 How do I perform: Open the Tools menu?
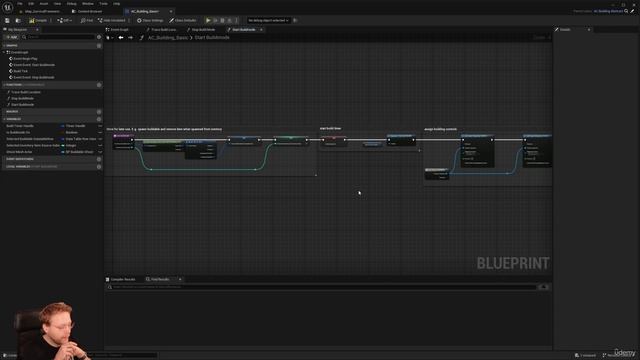(103, 4)
